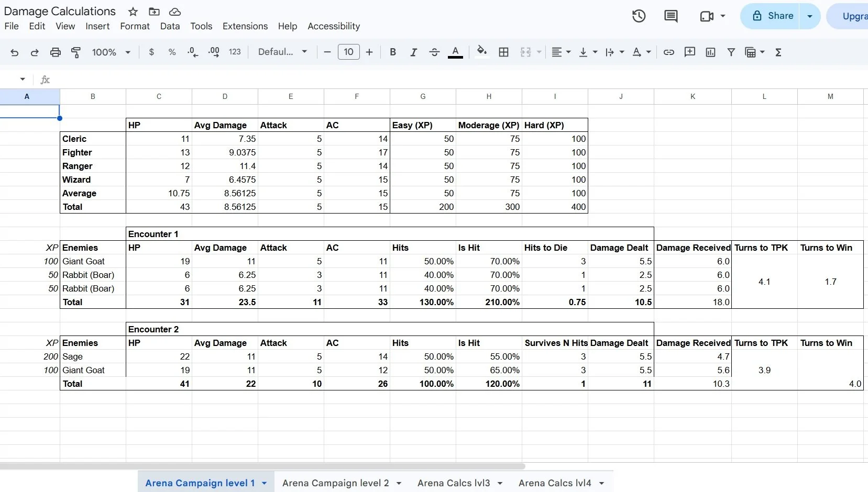Screen dimensions: 868x492
Task: Click the Undo arrow icon
Action: click(15, 52)
